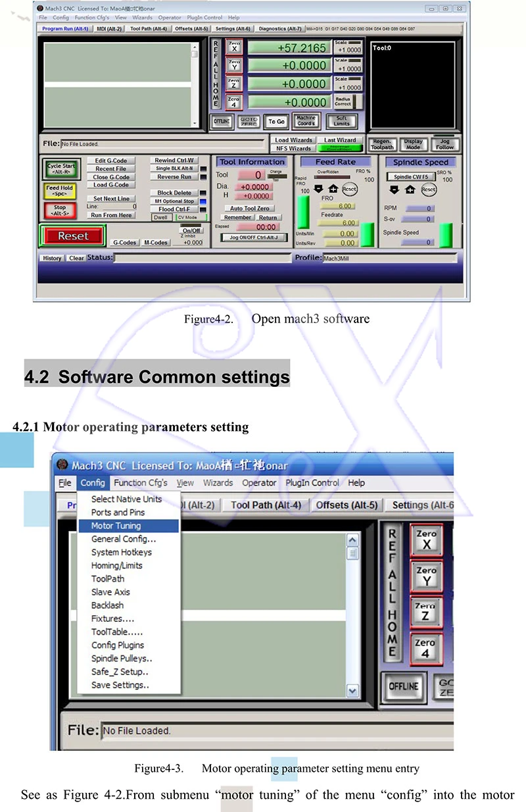Toggle Jog ON/OFF Ctrl-Alt-J
The image size is (526, 812).
(x=254, y=238)
